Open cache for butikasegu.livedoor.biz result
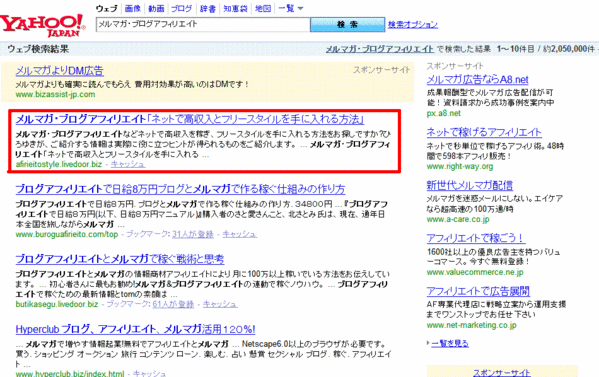 220,304
